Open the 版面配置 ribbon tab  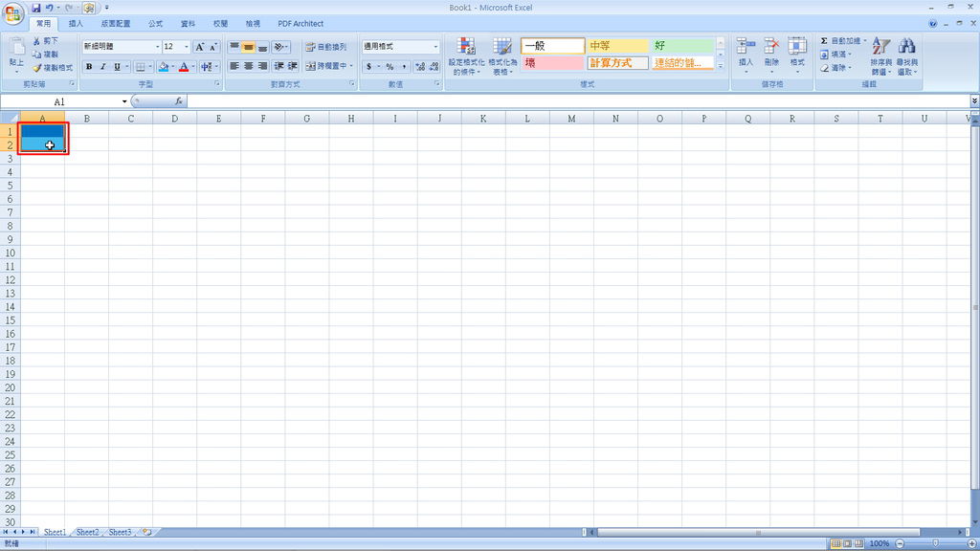click(x=116, y=24)
